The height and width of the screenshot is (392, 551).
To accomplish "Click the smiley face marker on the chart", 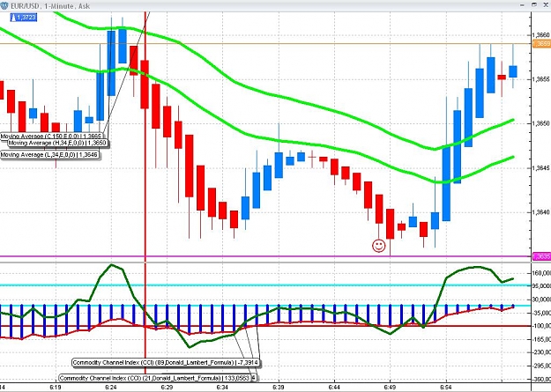I will tap(378, 246).
